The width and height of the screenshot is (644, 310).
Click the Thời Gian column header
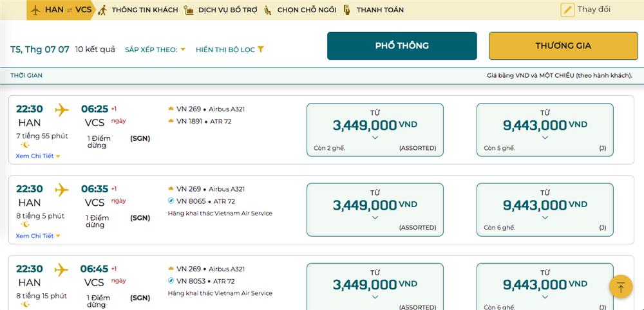[26, 75]
